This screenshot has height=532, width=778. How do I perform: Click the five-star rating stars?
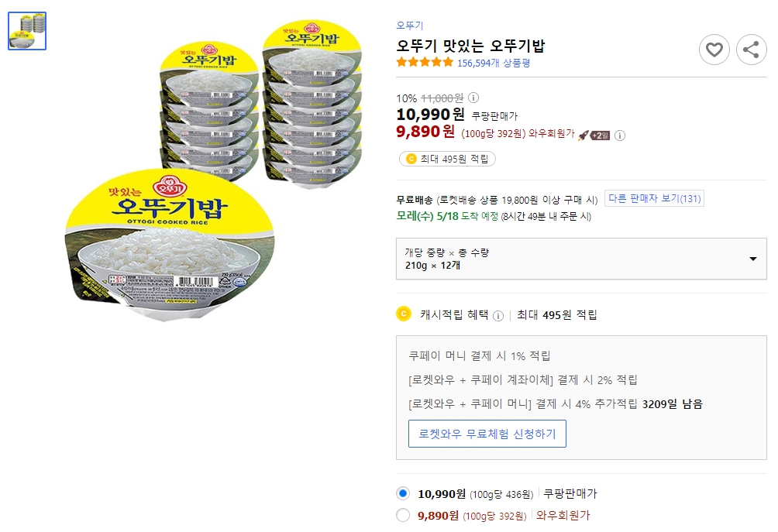(x=424, y=64)
